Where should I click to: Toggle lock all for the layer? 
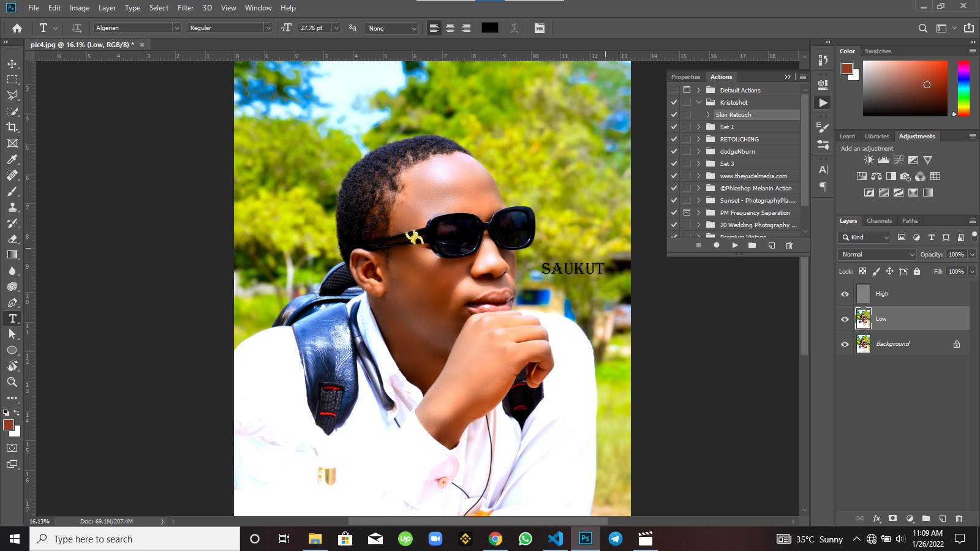point(917,271)
